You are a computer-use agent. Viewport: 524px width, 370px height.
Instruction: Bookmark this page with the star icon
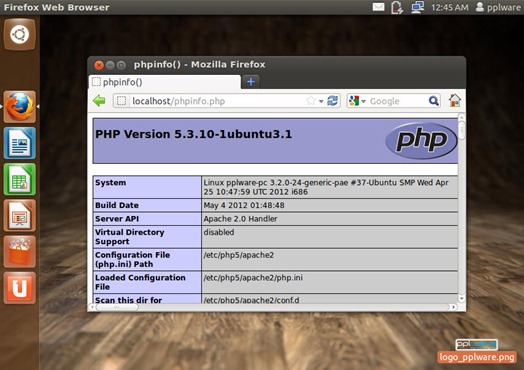tap(311, 101)
